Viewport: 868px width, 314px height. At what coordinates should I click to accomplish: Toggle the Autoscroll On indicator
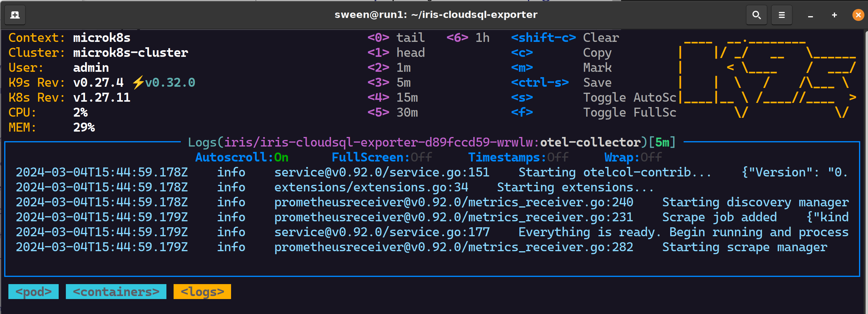click(242, 157)
